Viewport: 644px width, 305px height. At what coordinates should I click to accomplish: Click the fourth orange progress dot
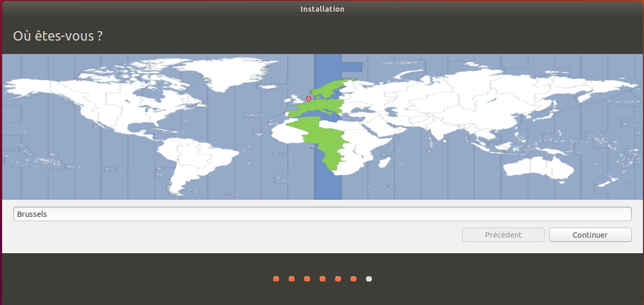click(322, 279)
